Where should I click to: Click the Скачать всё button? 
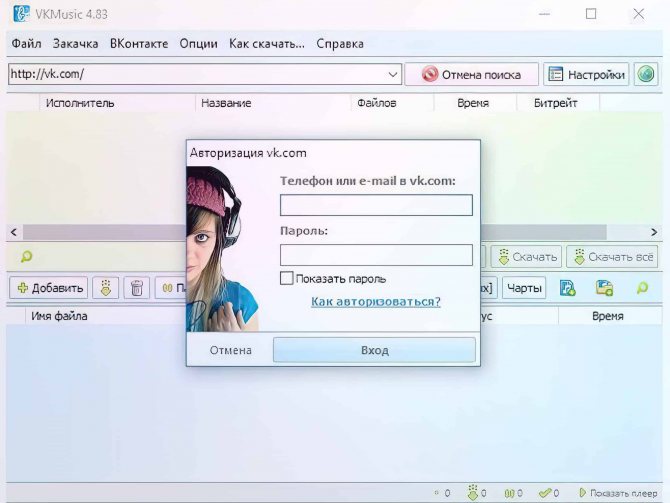612,256
